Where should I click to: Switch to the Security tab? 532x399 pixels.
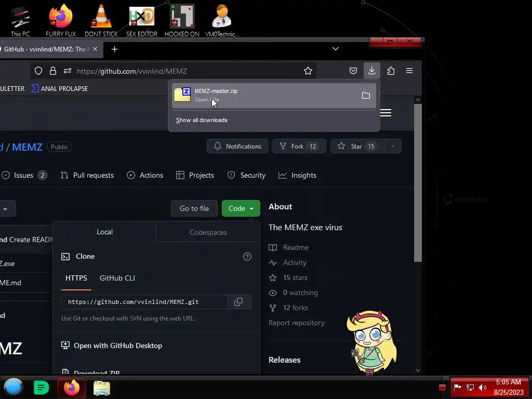[247, 175]
